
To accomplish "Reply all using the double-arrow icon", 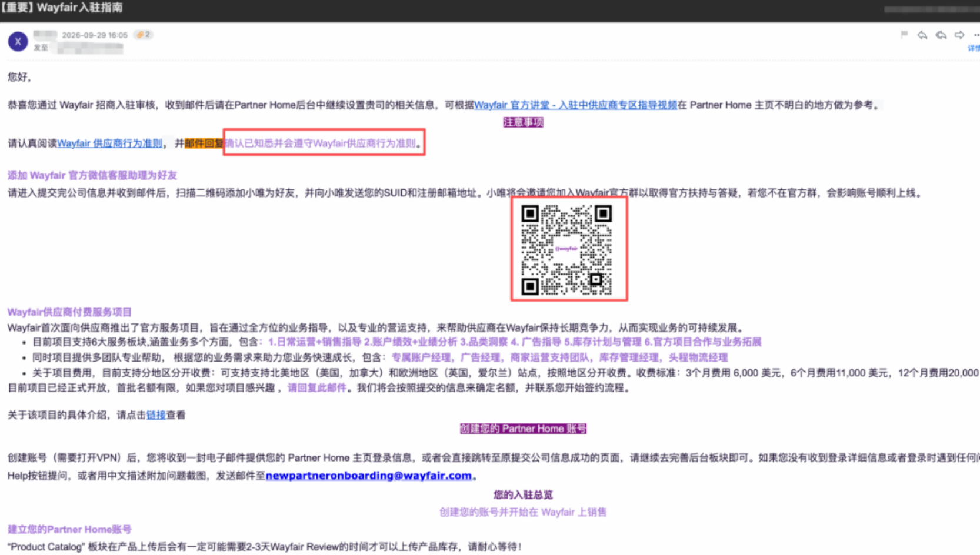I will point(941,35).
